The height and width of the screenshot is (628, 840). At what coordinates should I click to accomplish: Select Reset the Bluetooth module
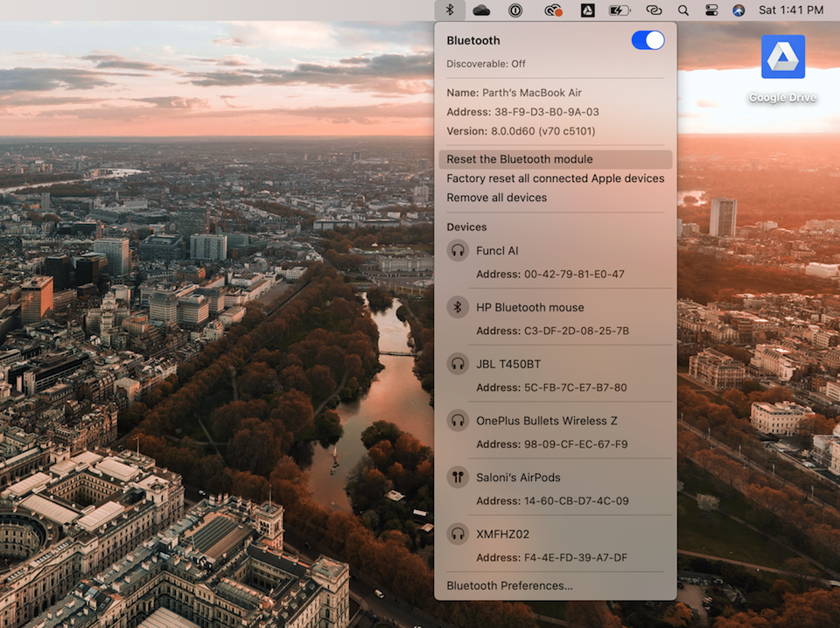[x=520, y=159]
